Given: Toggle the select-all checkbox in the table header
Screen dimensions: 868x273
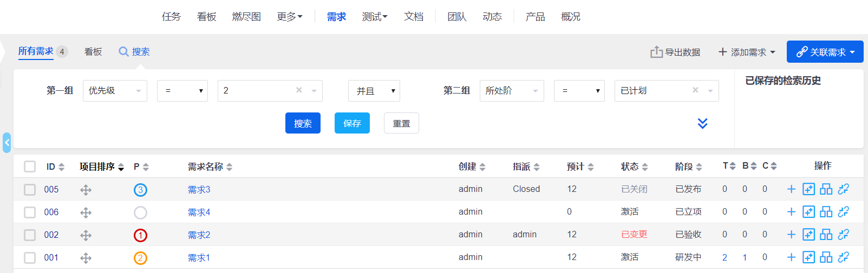Looking at the screenshot, I should point(30,167).
